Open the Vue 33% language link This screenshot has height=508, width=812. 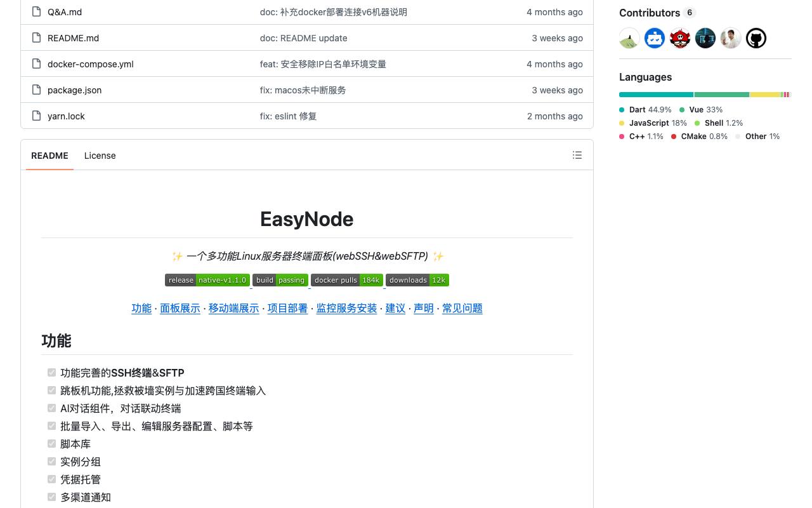pyautogui.click(x=701, y=110)
